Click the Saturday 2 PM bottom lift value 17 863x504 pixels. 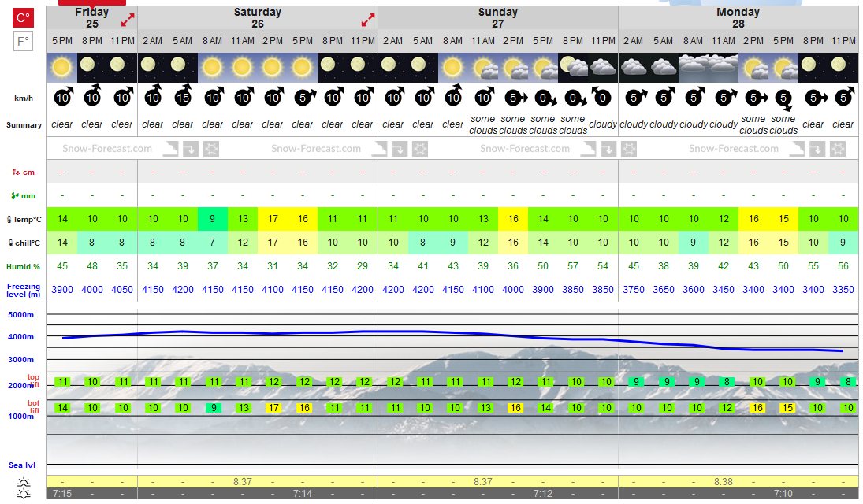[x=273, y=408]
